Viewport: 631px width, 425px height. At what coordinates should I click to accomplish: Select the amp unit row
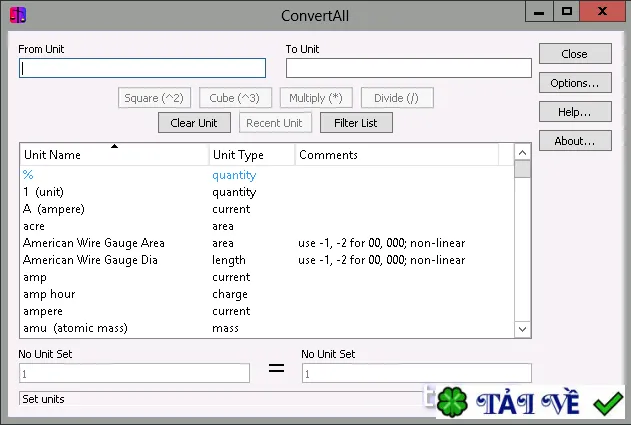(267, 277)
